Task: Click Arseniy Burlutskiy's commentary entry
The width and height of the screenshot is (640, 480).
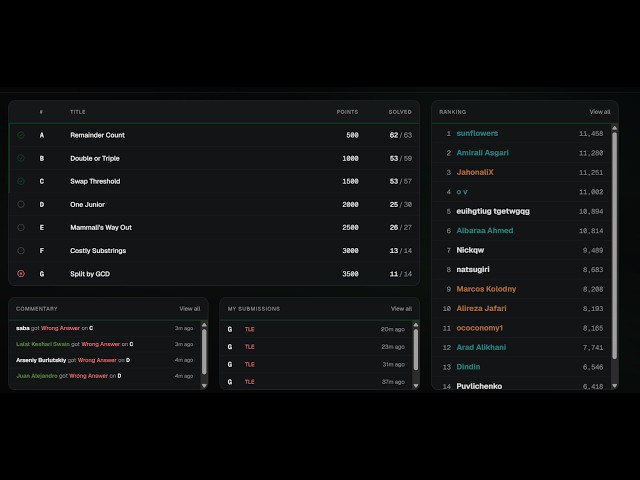Action: tap(104, 360)
